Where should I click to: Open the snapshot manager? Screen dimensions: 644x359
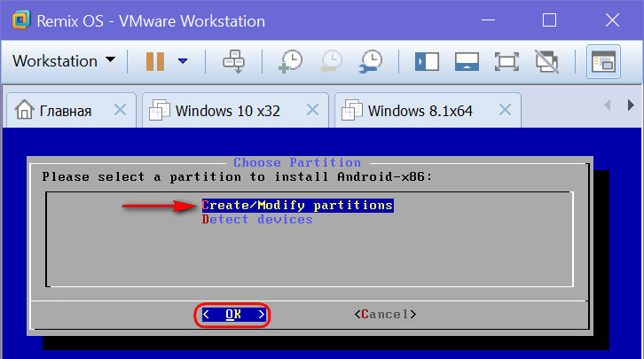371,61
